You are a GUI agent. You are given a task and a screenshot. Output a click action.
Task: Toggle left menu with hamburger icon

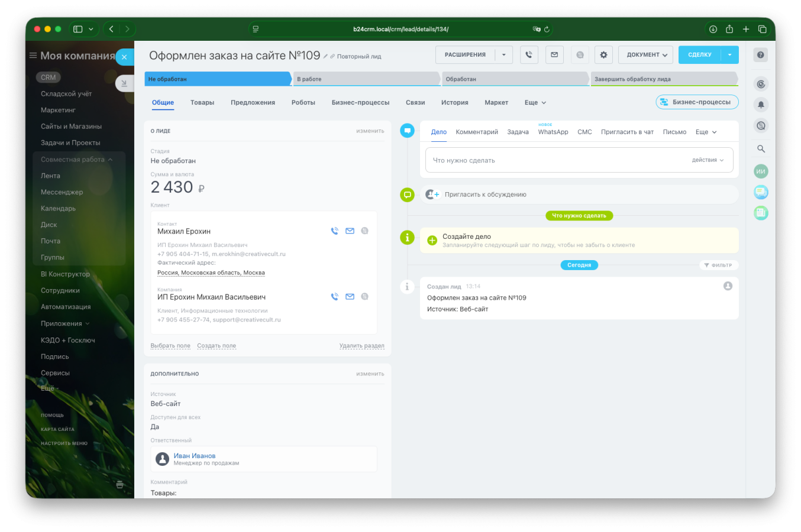click(x=33, y=56)
